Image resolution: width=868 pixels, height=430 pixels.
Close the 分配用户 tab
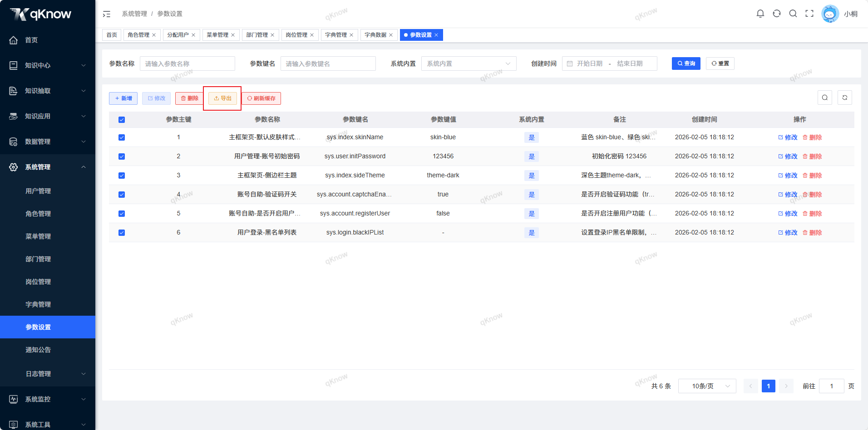click(x=193, y=35)
